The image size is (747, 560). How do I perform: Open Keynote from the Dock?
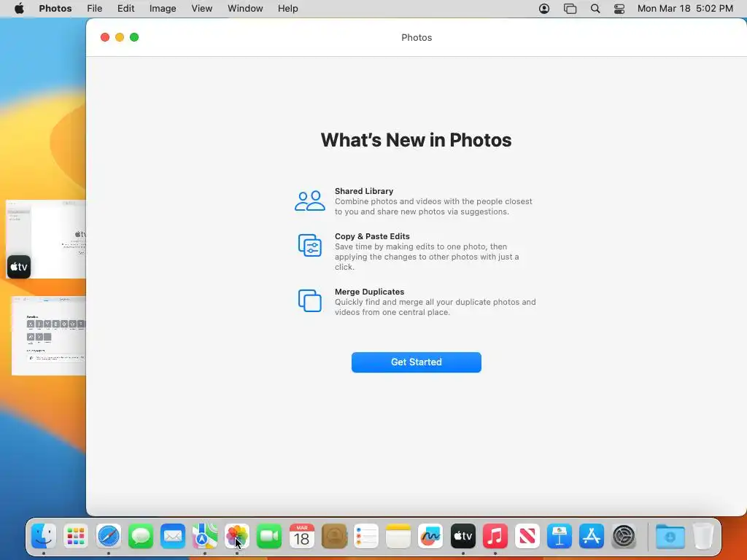pyautogui.click(x=560, y=537)
